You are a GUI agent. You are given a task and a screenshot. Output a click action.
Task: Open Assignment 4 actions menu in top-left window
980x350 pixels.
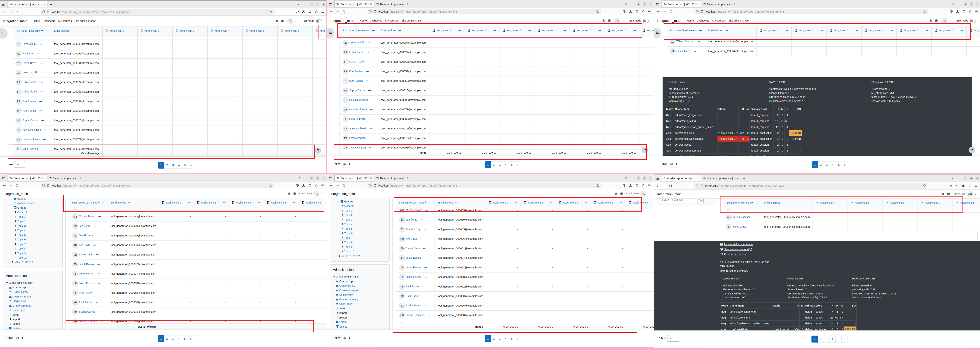click(x=238, y=31)
